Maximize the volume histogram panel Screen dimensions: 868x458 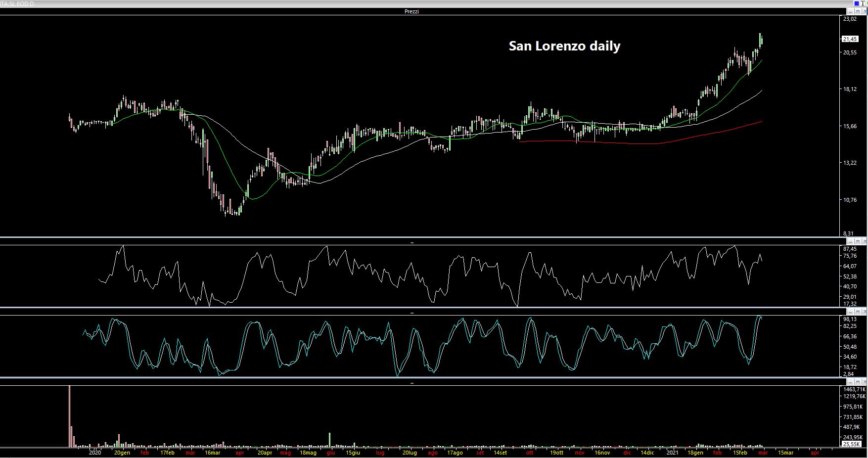(858, 382)
